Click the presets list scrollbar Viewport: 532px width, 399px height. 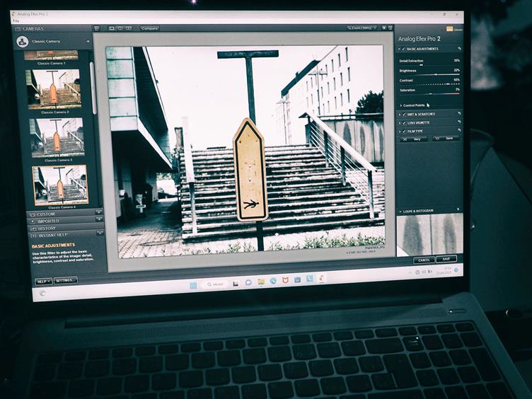pos(93,88)
